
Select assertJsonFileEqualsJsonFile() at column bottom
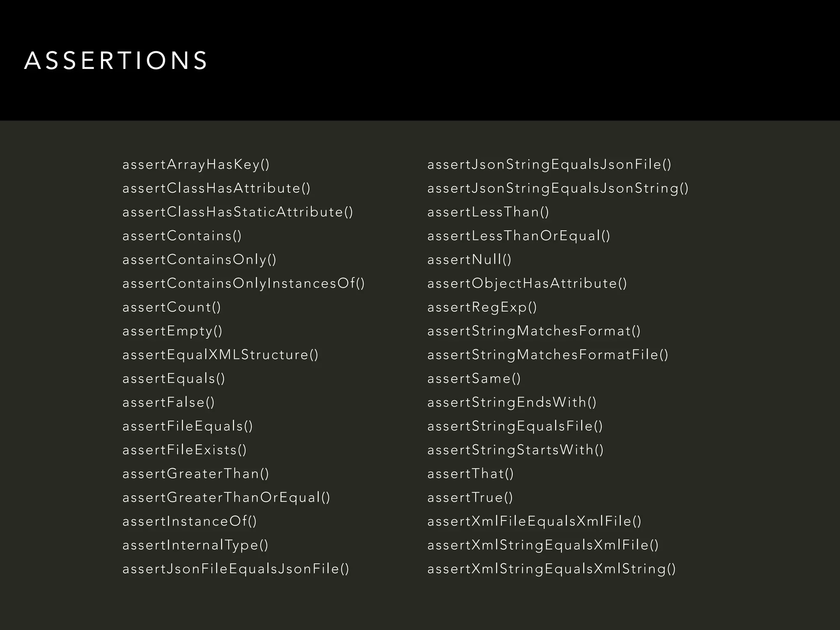coord(236,569)
